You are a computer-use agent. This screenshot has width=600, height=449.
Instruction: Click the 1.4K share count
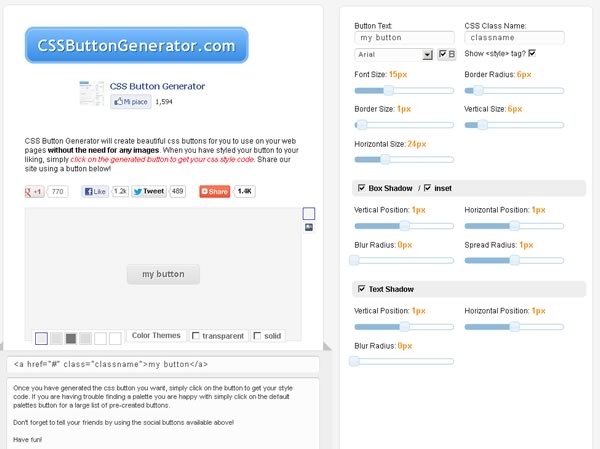[244, 191]
